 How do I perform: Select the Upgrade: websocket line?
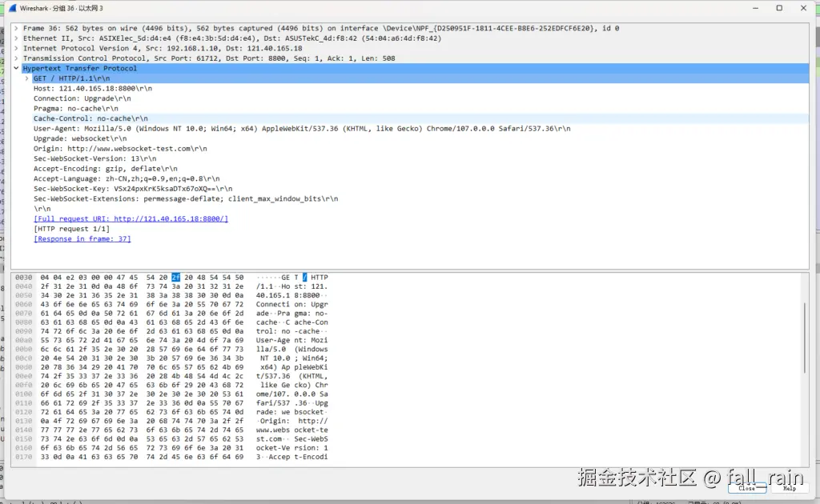(80, 138)
